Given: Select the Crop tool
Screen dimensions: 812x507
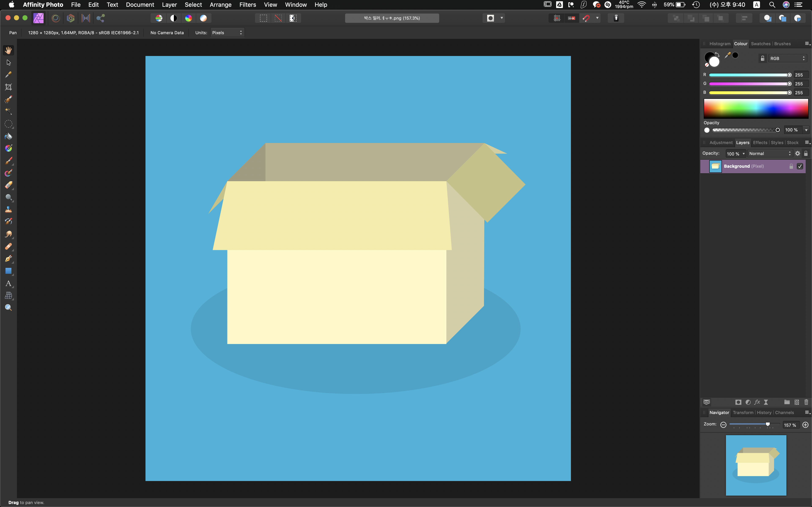Looking at the screenshot, I should [x=8, y=87].
